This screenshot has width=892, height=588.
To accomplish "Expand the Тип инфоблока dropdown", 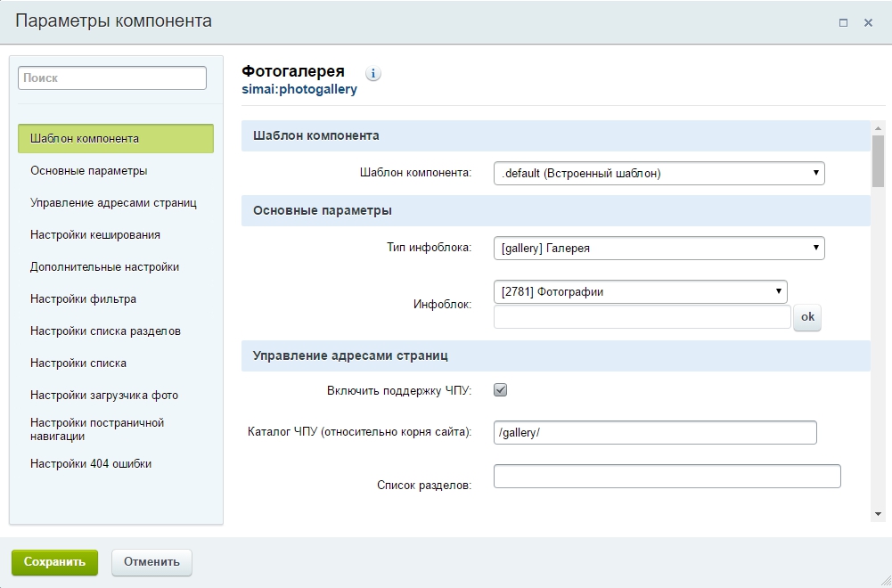I will pos(659,249).
